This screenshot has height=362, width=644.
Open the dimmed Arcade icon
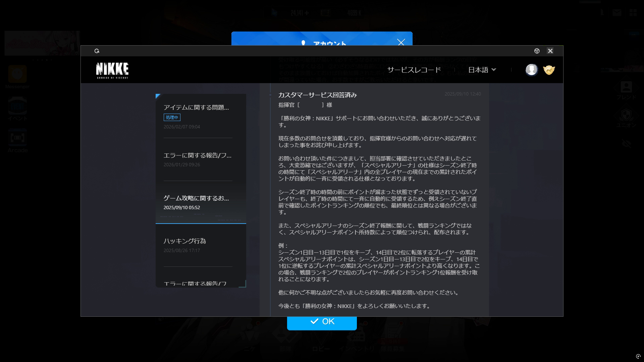click(x=17, y=138)
